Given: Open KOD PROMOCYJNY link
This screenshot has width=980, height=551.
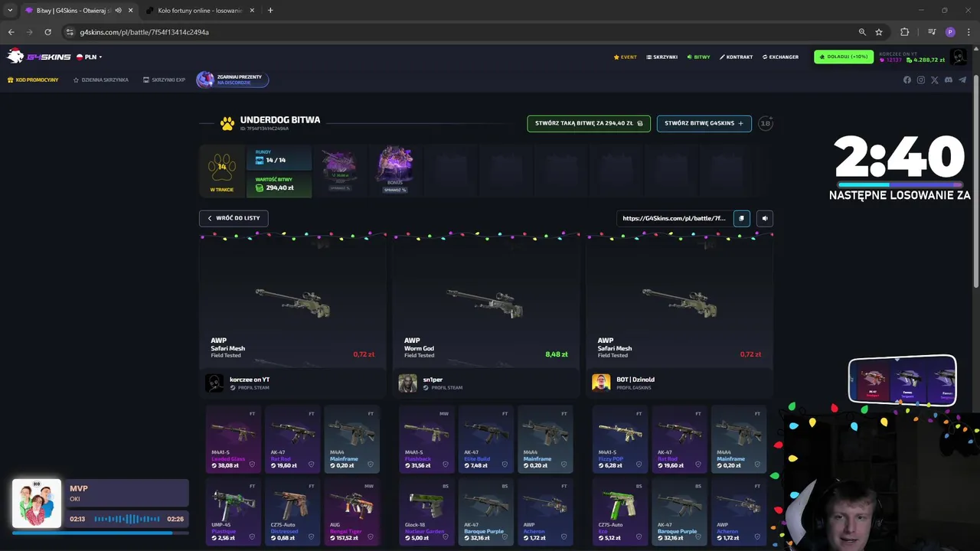Looking at the screenshot, I should click(33, 80).
